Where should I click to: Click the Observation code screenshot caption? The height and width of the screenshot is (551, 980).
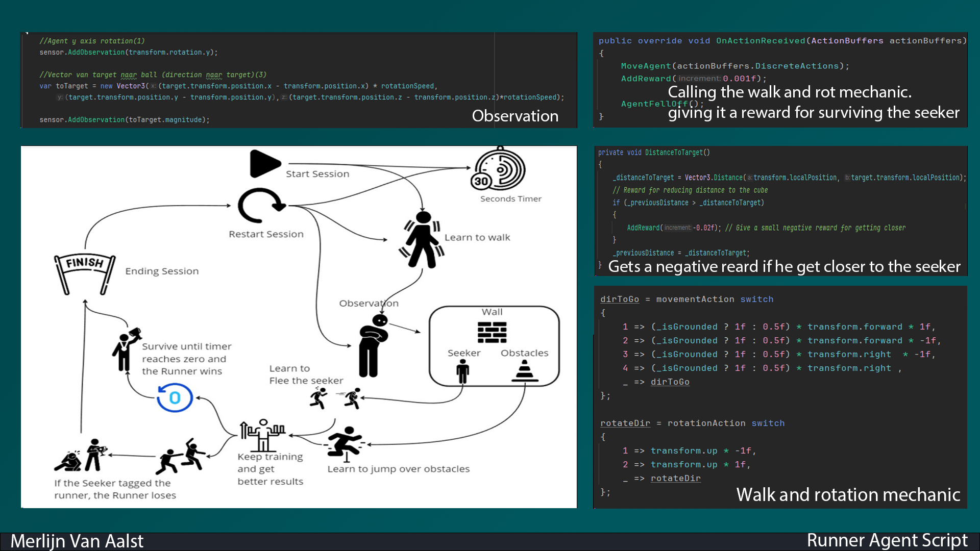coord(514,116)
